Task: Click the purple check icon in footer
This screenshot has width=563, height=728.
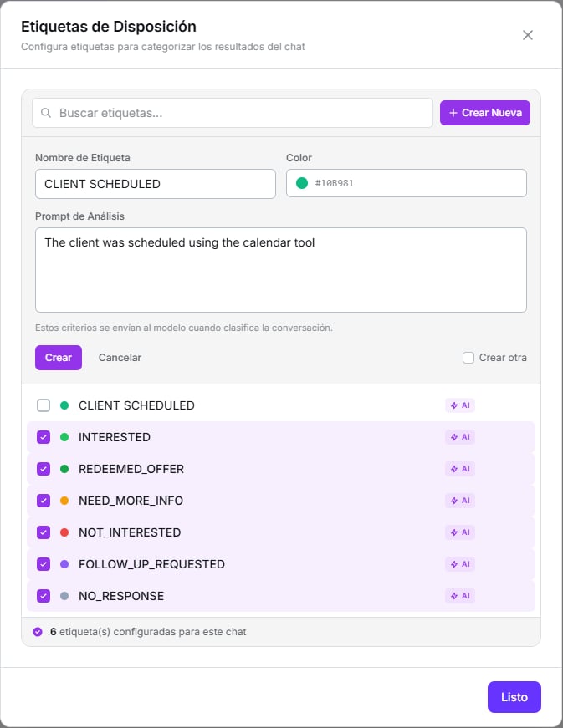Action: pyautogui.click(x=38, y=631)
